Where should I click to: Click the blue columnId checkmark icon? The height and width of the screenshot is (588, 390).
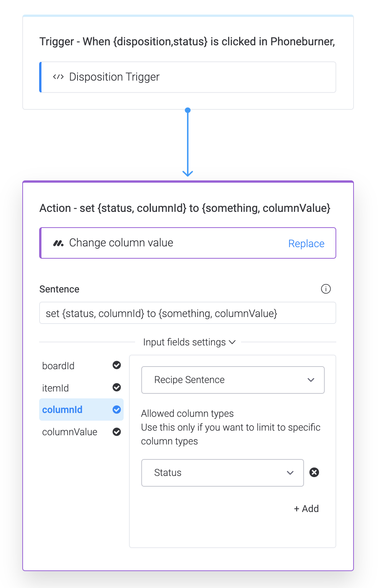[x=117, y=410]
